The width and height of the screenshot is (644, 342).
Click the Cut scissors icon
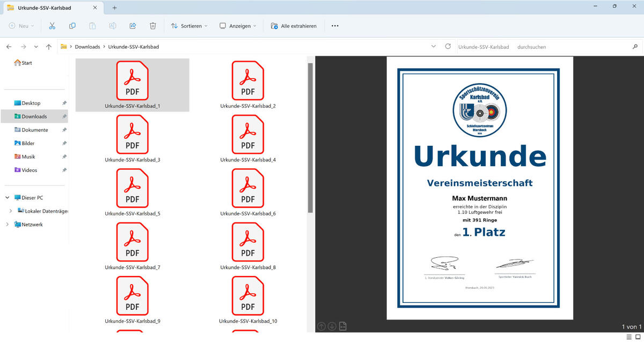pos(52,26)
